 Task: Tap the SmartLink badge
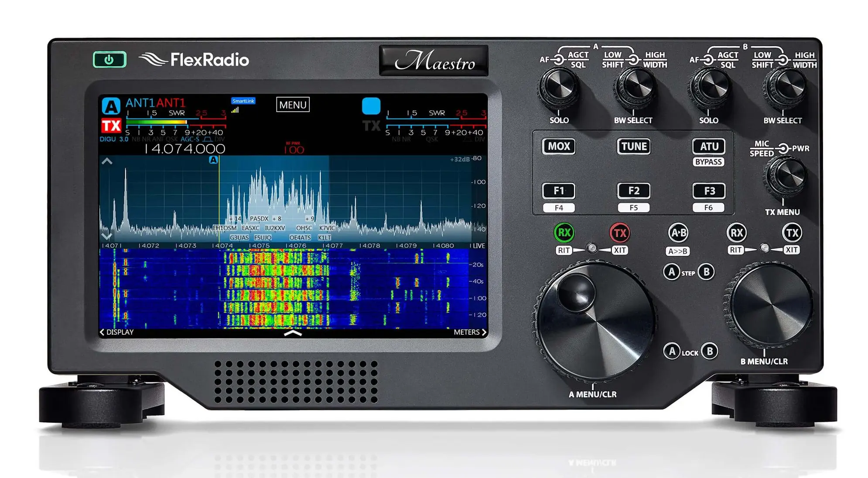point(243,101)
